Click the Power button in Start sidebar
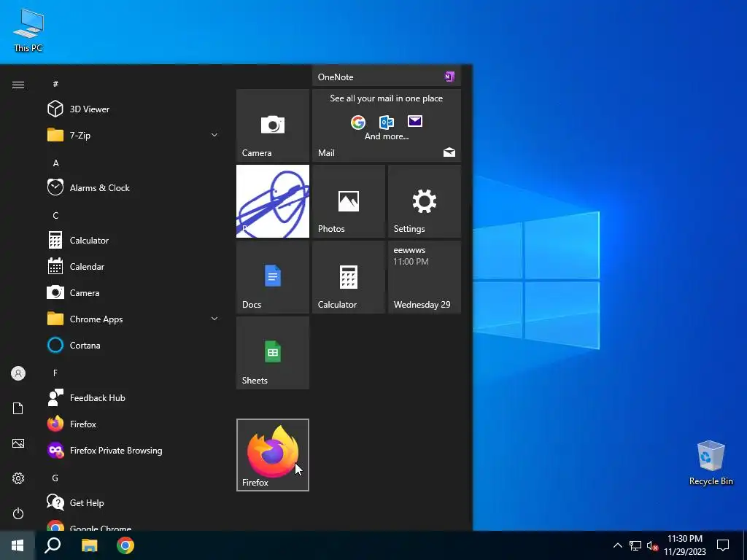 [18, 513]
